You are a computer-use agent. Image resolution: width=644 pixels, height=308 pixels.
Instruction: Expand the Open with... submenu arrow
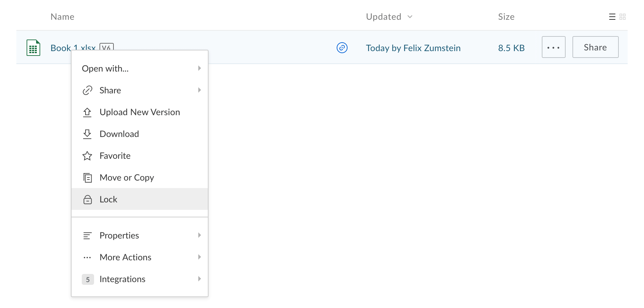(199, 68)
